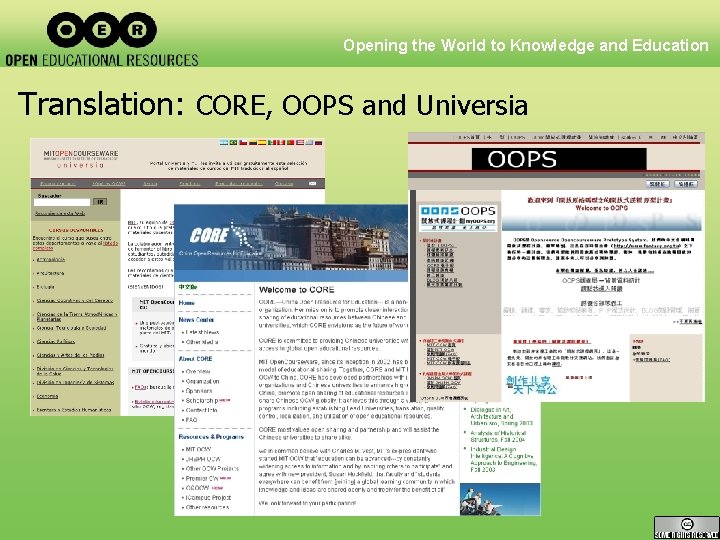Open the FAQ link in CORE sidebar
Viewport: 720px width, 540px height.
(191, 420)
